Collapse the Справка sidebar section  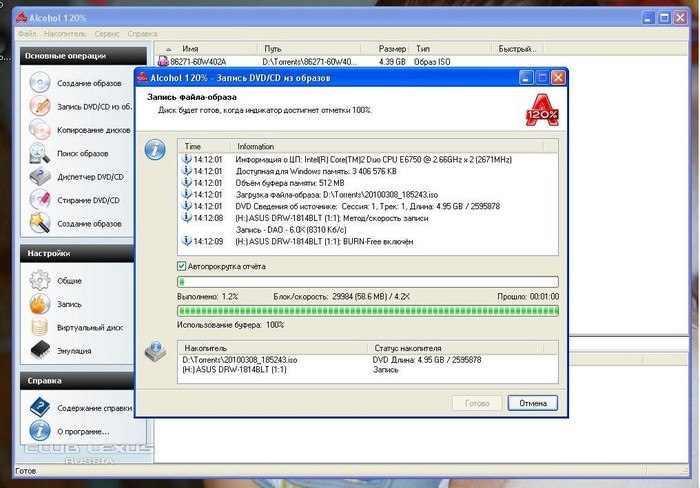(125, 381)
